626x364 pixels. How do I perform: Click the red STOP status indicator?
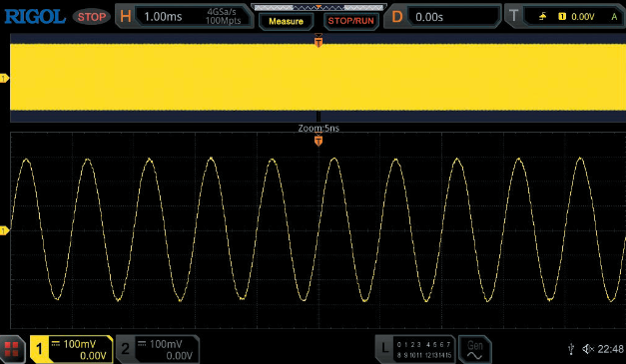(92, 17)
